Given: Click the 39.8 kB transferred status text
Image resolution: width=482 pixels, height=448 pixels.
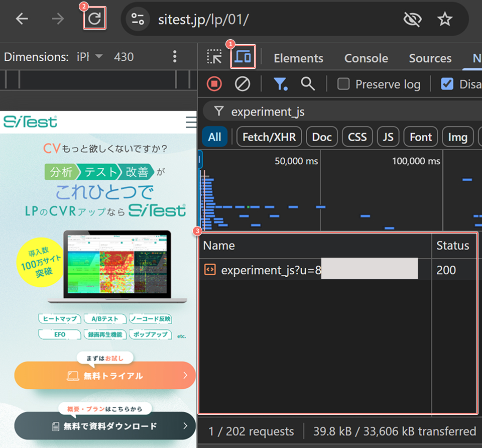Looking at the screenshot, I should [395, 431].
